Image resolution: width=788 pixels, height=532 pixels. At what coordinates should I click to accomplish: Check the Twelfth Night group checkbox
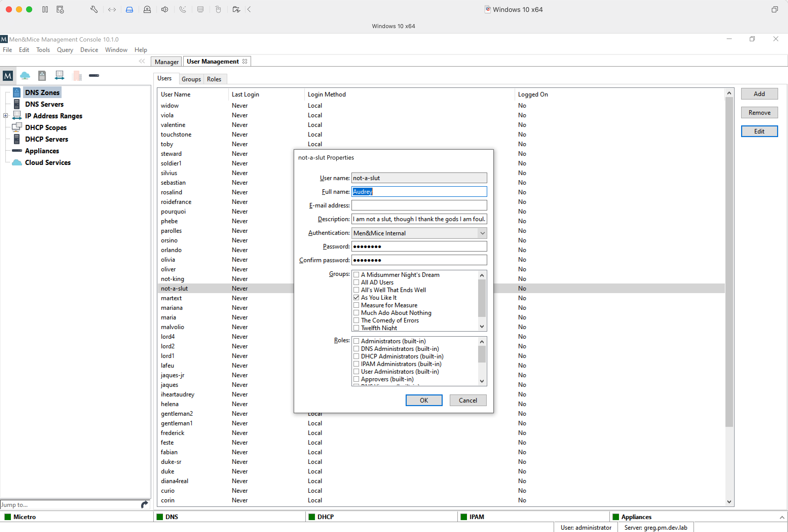pyautogui.click(x=356, y=328)
